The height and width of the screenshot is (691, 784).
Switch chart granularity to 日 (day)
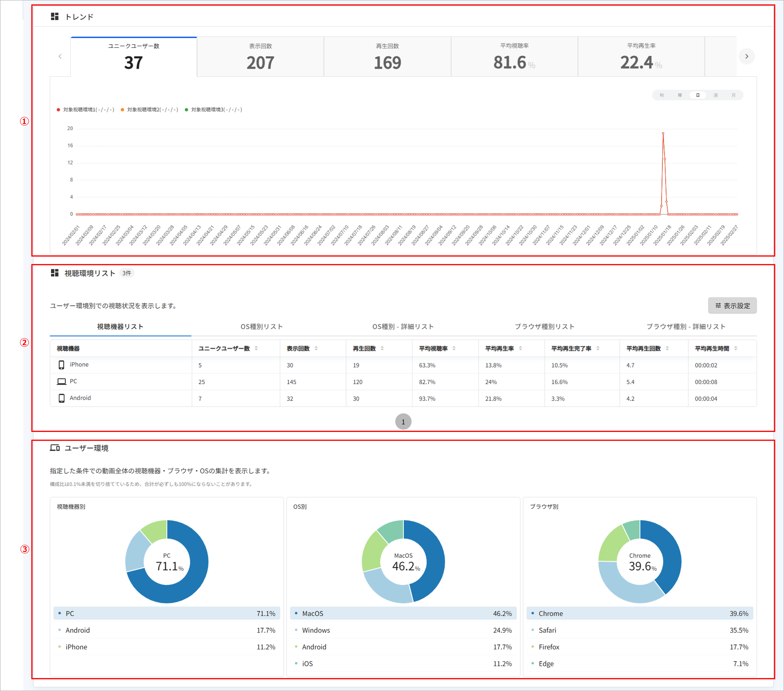point(698,95)
